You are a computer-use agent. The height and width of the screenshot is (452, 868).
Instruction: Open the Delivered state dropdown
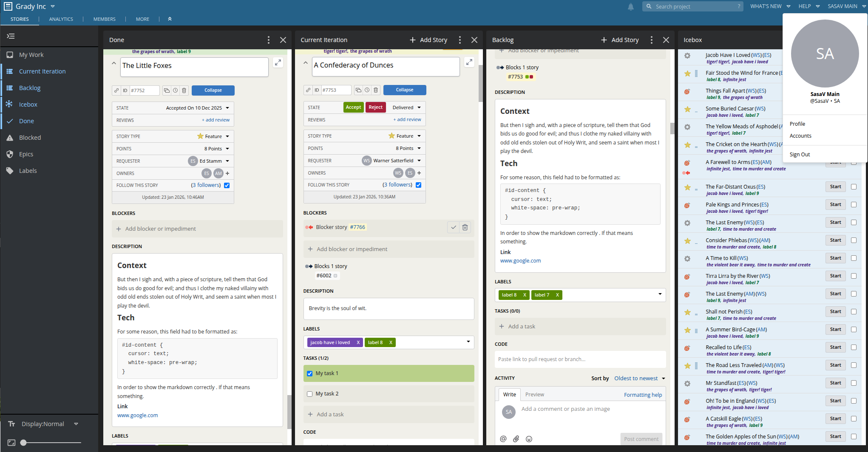(x=406, y=107)
